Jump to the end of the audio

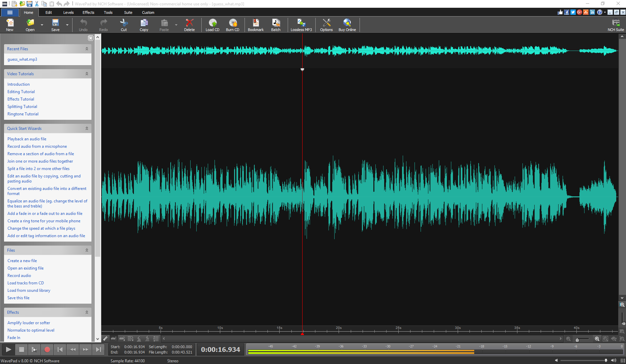click(98, 349)
